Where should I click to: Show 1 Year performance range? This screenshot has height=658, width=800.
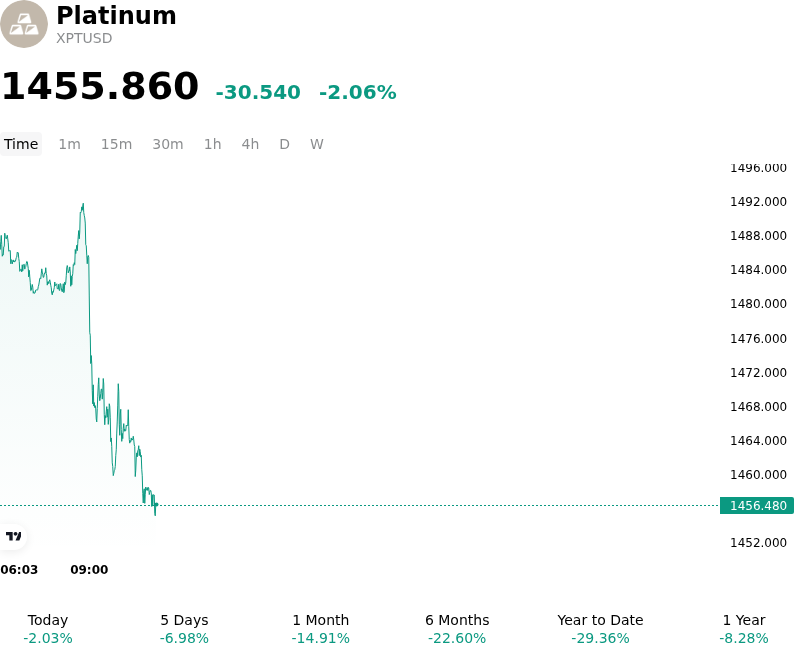pos(744,629)
